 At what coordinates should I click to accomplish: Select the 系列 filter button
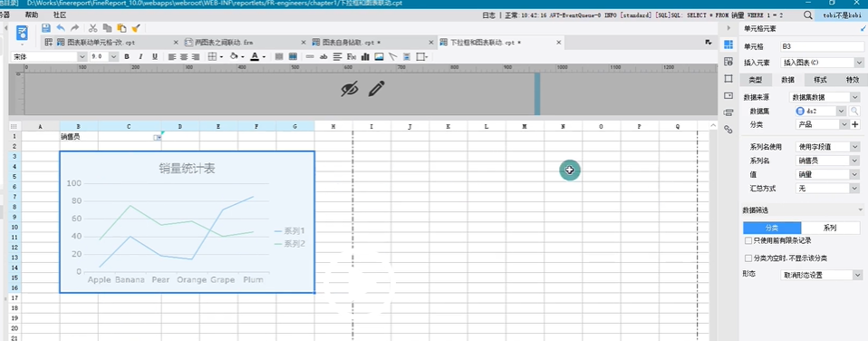tap(829, 228)
